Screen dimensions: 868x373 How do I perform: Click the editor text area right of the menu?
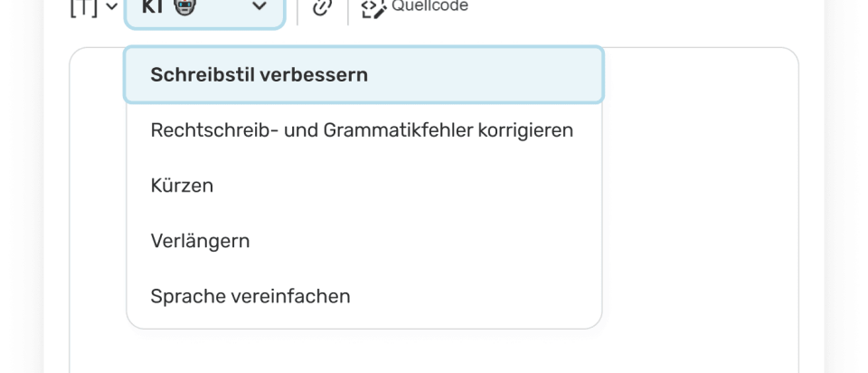701,199
